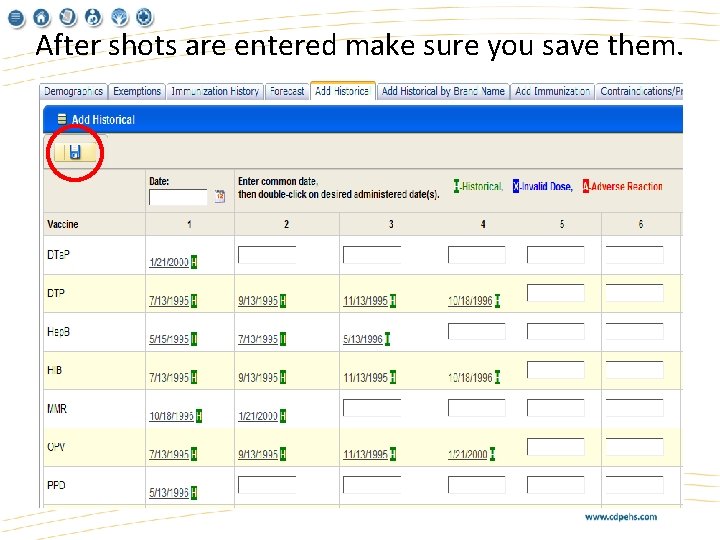Screen dimensions: 720x540
Task: Open the Immunization History tab
Action: pos(215,91)
